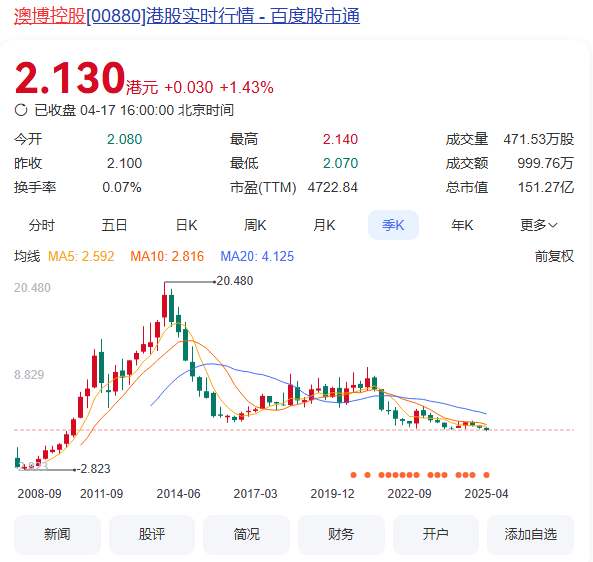The image size is (593, 562).
Task: Open the 前复权 adjustment selector
Action: click(554, 256)
